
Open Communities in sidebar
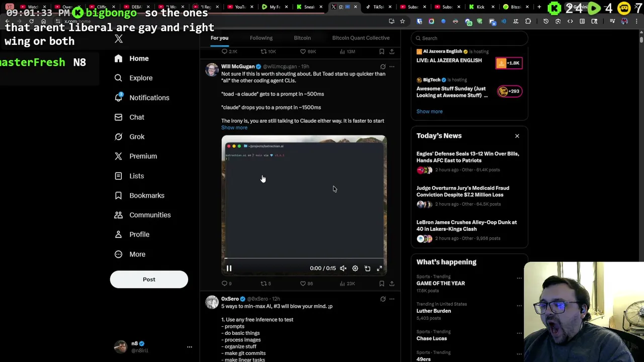click(143, 215)
